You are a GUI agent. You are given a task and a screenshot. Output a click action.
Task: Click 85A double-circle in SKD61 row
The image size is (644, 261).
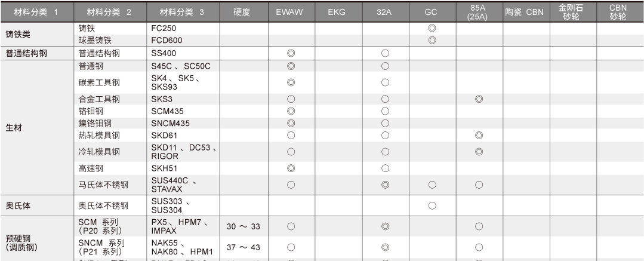tap(479, 135)
